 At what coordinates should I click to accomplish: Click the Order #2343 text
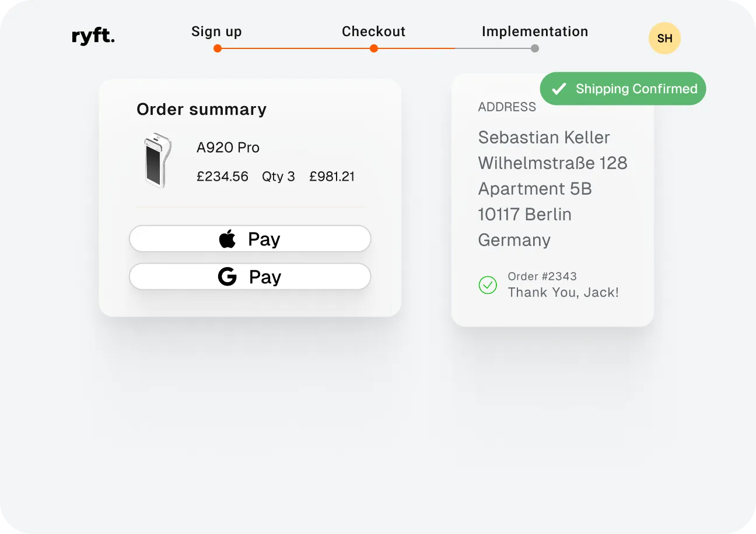[542, 276]
